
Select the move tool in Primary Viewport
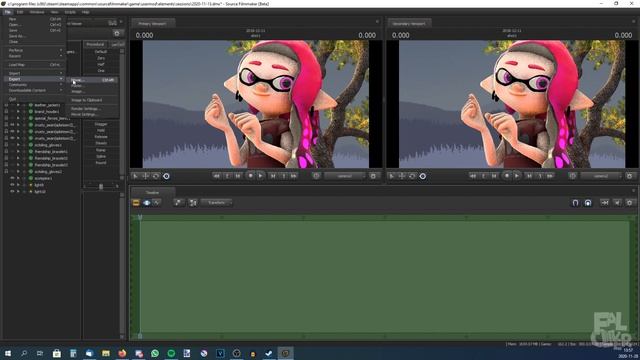coord(146,176)
